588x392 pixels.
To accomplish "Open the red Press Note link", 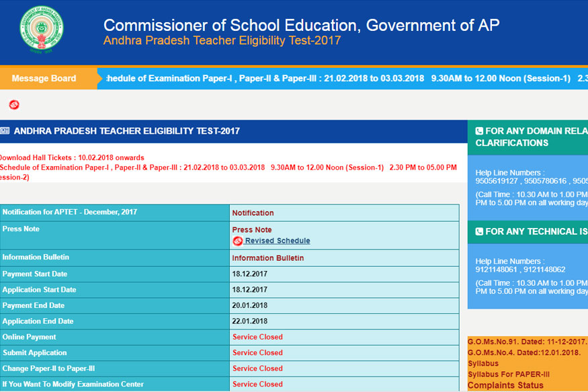I will (251, 229).
